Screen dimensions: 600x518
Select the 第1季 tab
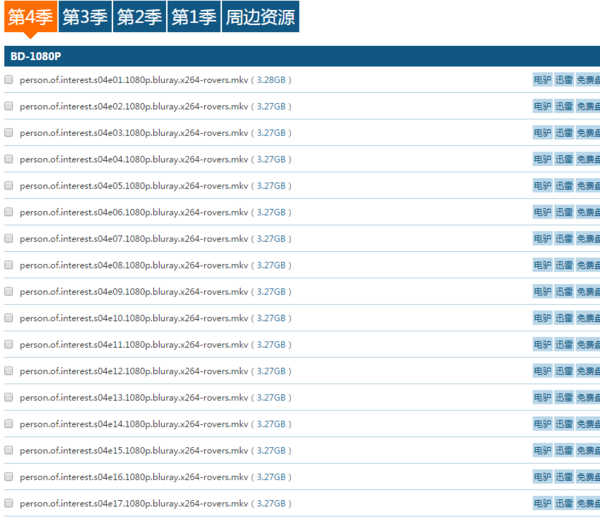[x=192, y=17]
